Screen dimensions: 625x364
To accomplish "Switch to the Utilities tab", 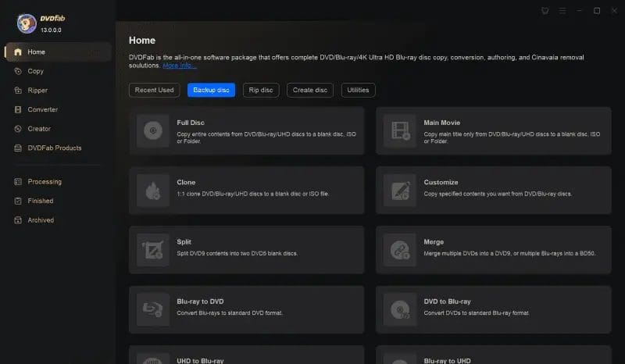I will [358, 90].
